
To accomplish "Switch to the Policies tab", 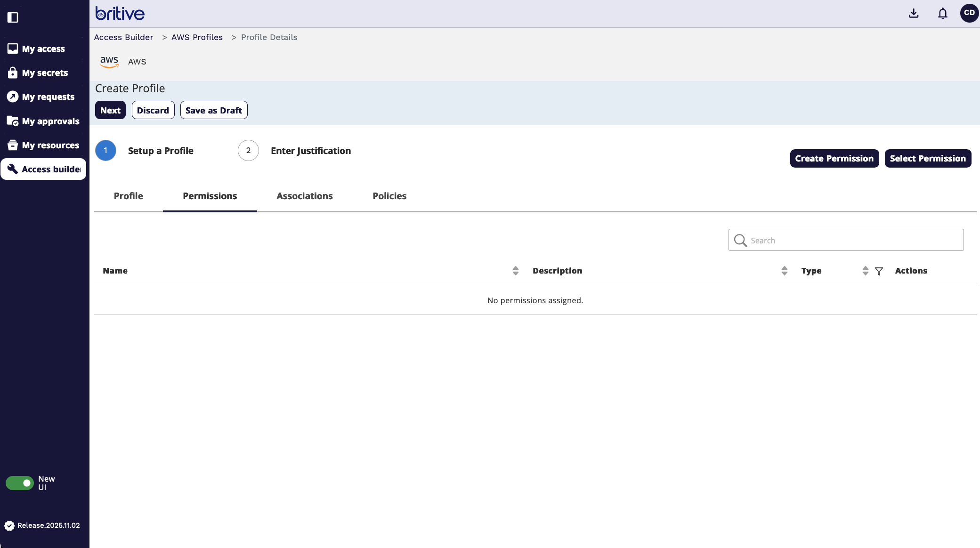I will coord(389,196).
